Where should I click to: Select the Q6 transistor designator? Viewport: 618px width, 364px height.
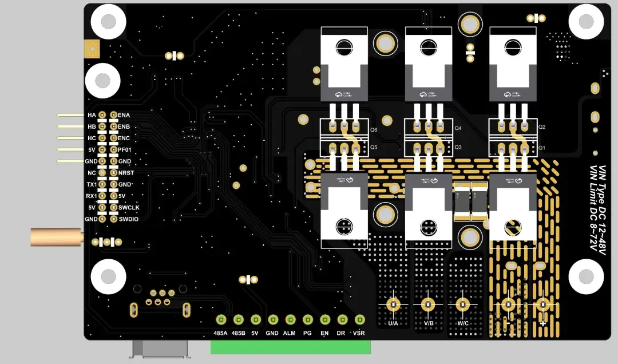tap(374, 130)
